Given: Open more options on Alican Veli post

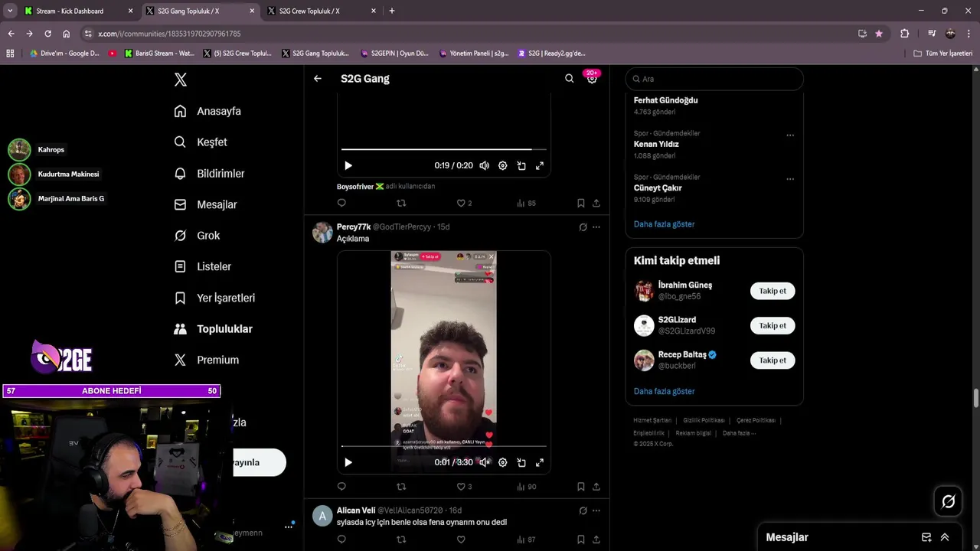Looking at the screenshot, I should click(x=596, y=510).
